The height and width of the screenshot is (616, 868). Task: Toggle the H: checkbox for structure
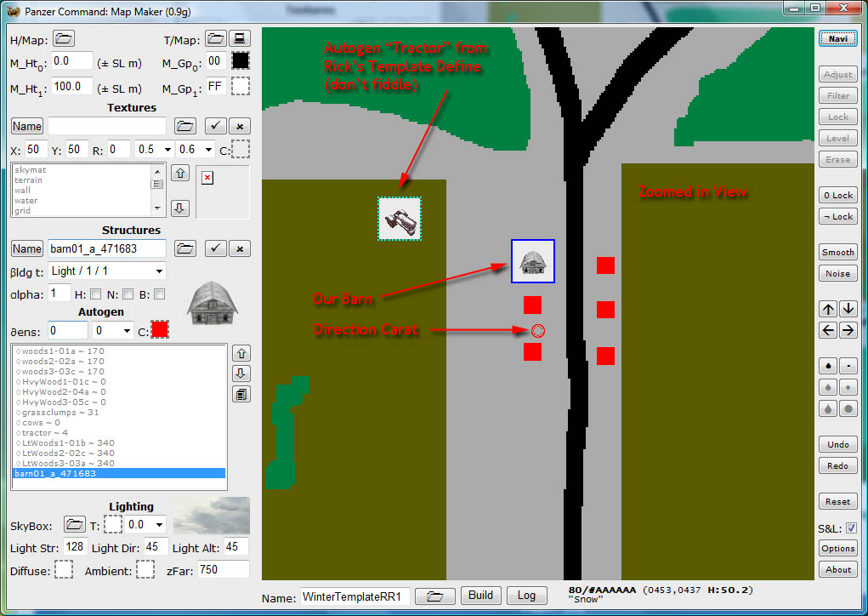tap(95, 294)
